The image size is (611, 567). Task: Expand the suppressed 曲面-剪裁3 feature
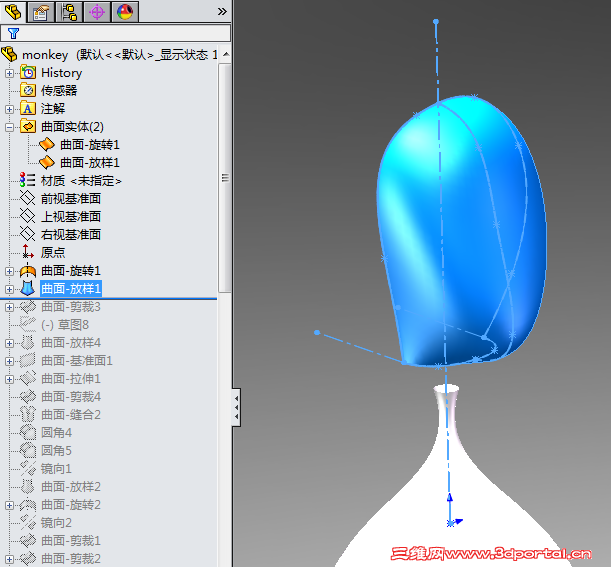9,307
